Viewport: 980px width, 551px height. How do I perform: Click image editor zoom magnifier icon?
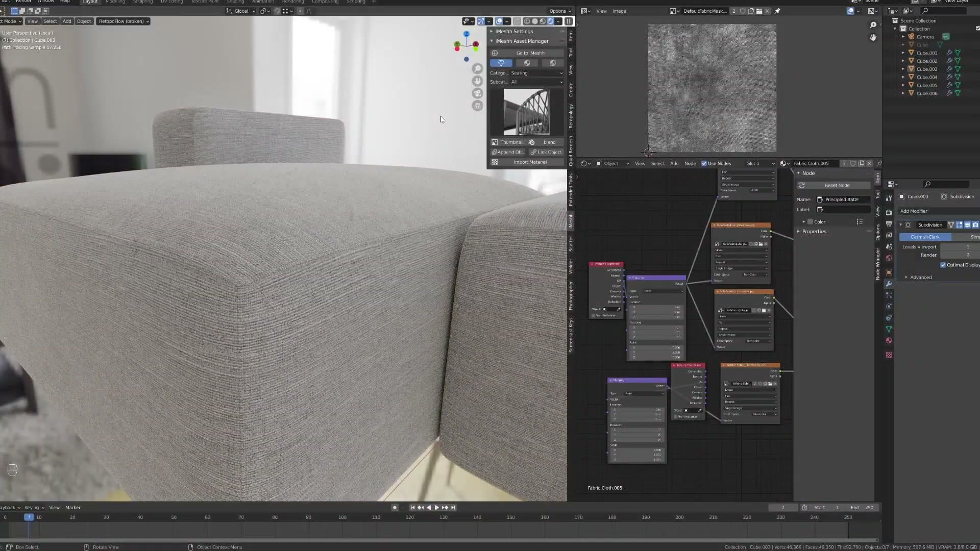[x=873, y=25]
